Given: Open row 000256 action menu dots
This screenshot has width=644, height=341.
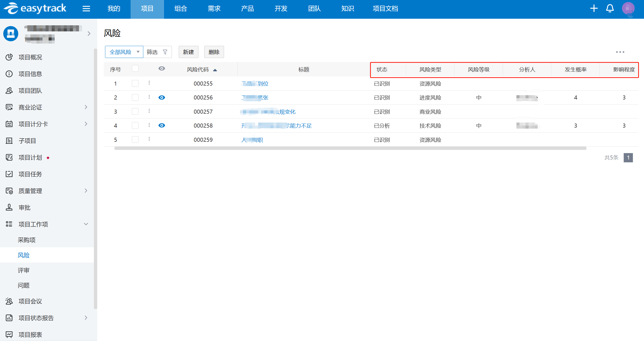Looking at the screenshot, I should click(149, 97).
